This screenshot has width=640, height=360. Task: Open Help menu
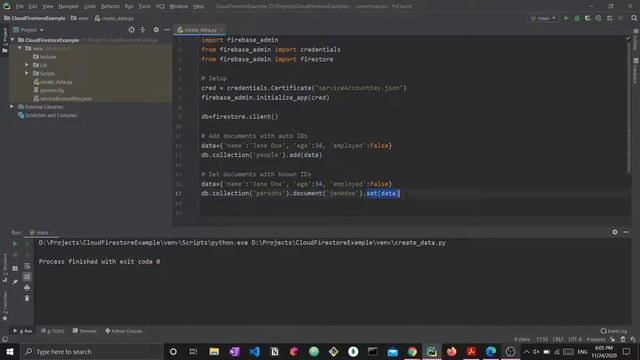pyautogui.click(x=198, y=7)
